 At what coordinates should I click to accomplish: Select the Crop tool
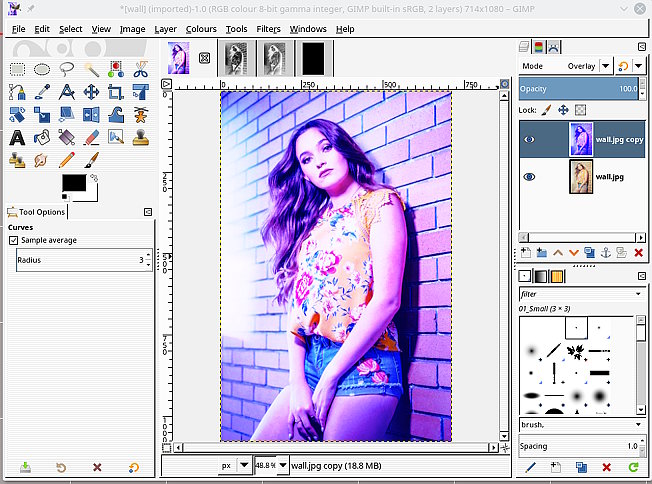point(116,92)
